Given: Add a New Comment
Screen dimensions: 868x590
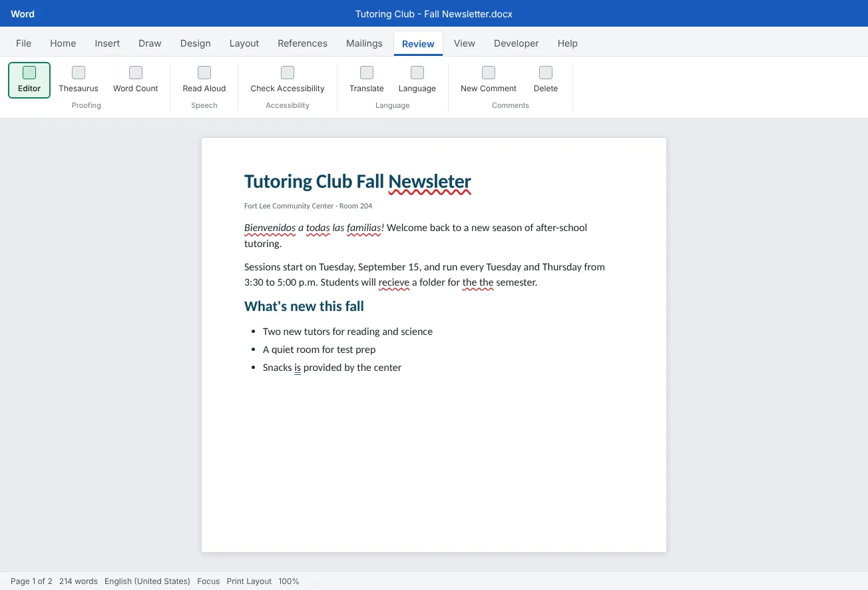Looking at the screenshot, I should click(x=489, y=80).
